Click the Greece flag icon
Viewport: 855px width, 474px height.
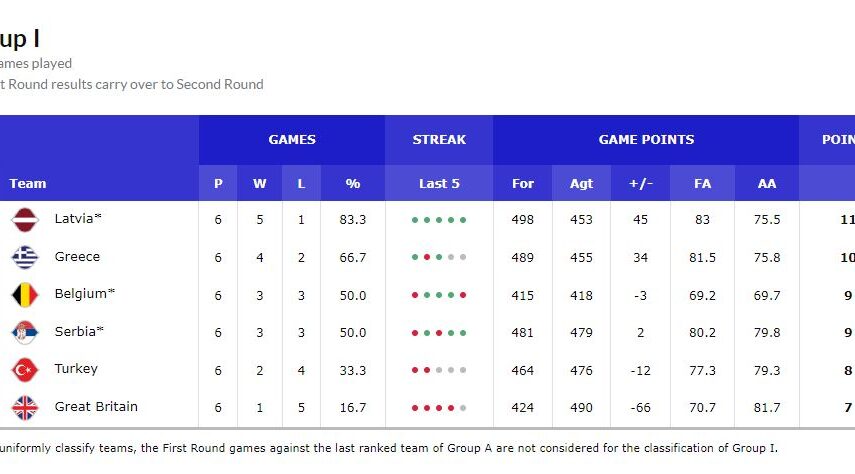pyautogui.click(x=25, y=258)
